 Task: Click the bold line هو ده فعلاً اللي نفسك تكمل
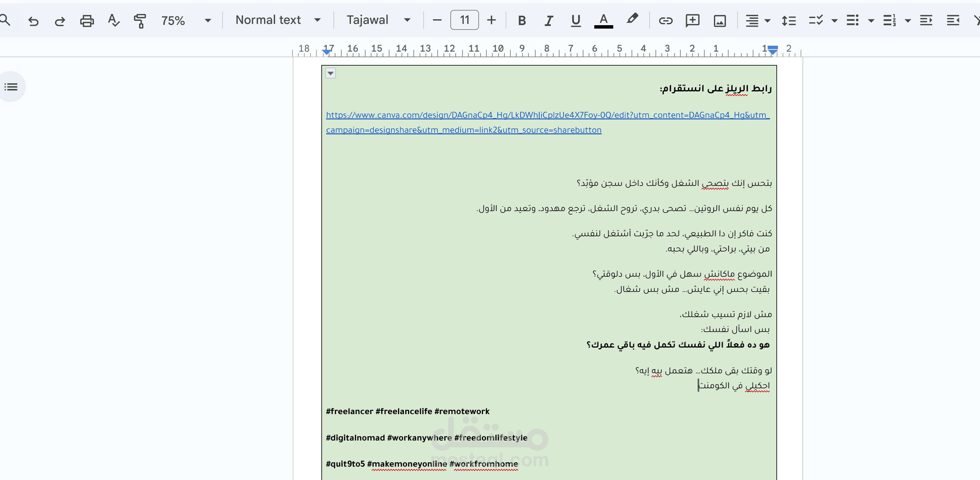[678, 344]
